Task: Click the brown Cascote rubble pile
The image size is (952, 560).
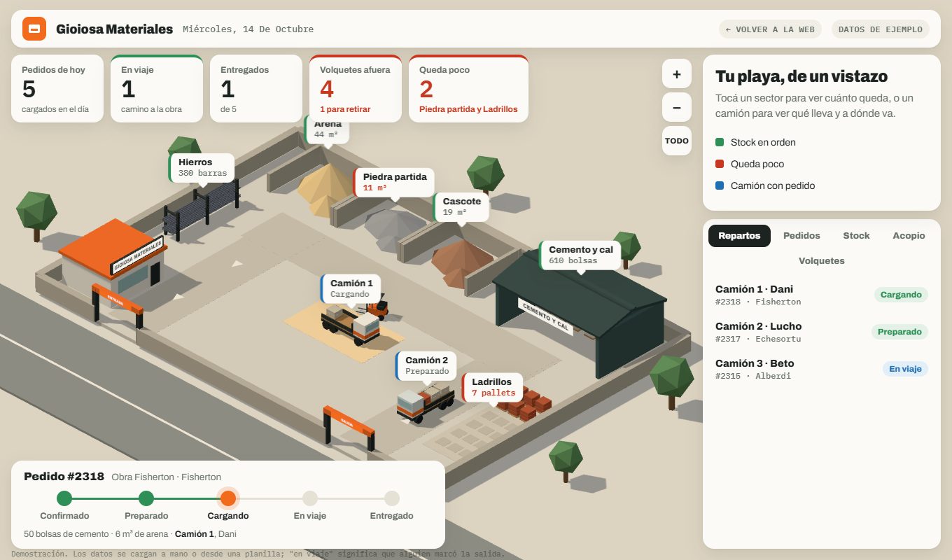Action: pos(461,260)
